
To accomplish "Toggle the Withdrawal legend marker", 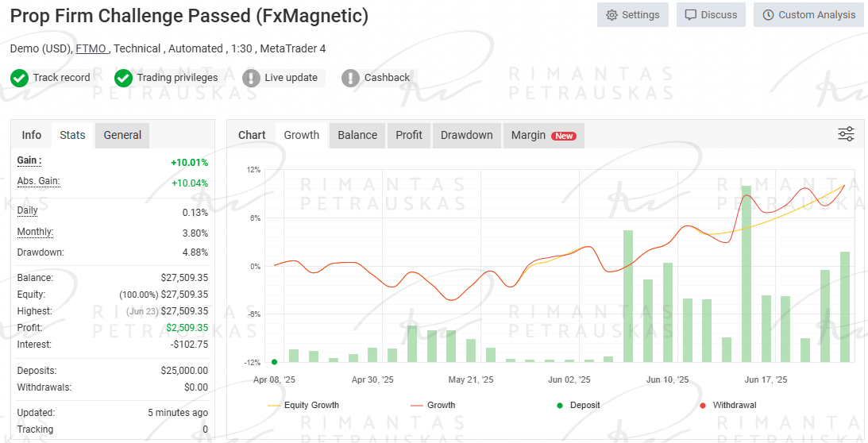I will 727,405.
